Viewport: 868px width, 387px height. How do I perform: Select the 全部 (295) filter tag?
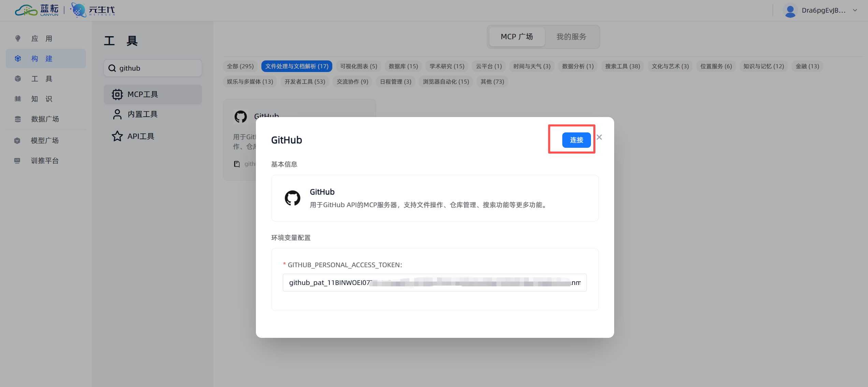[x=240, y=66]
